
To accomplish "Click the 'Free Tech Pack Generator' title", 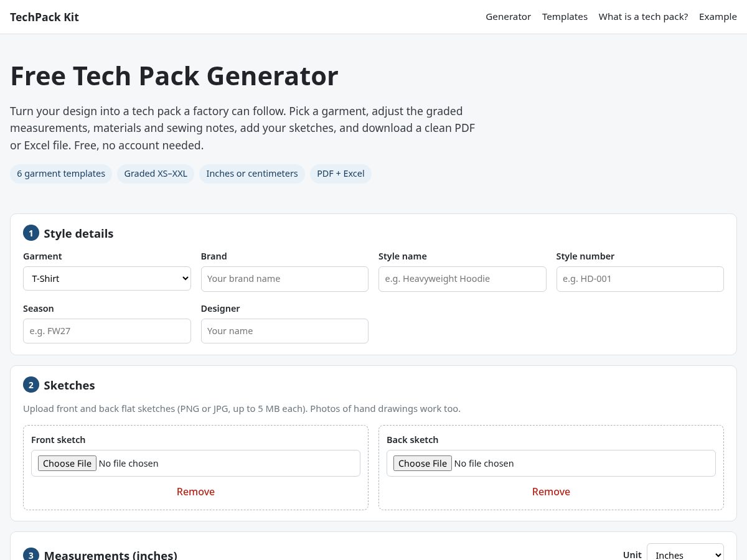I will (x=174, y=76).
